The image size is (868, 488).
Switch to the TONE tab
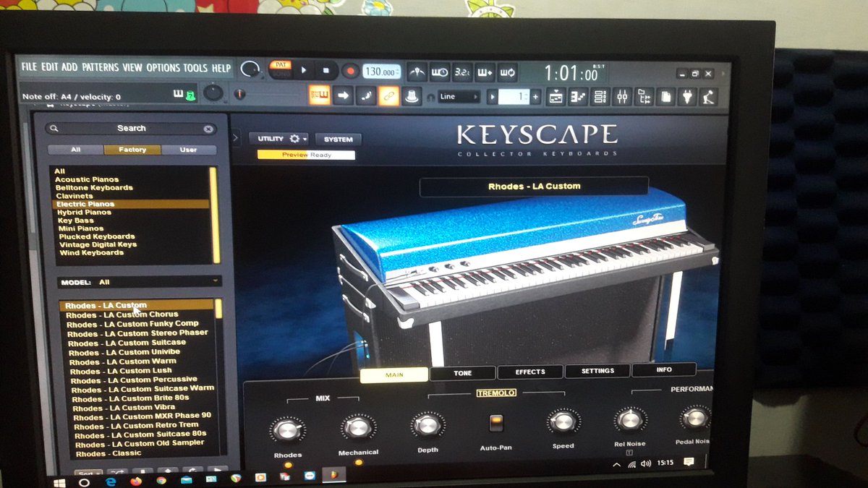point(463,373)
